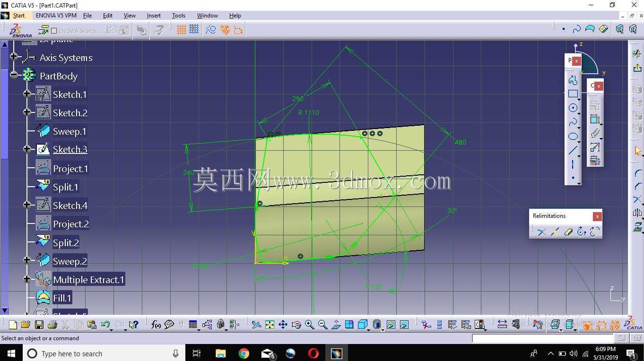The height and width of the screenshot is (361, 644).
Task: Click the Zoom In magnifier icon
Action: pyautogui.click(x=309, y=325)
